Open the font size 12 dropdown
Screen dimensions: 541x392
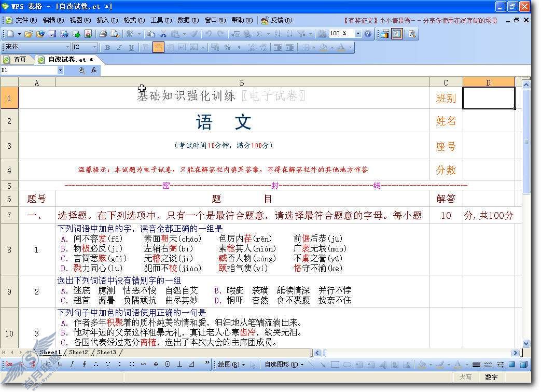(94, 47)
